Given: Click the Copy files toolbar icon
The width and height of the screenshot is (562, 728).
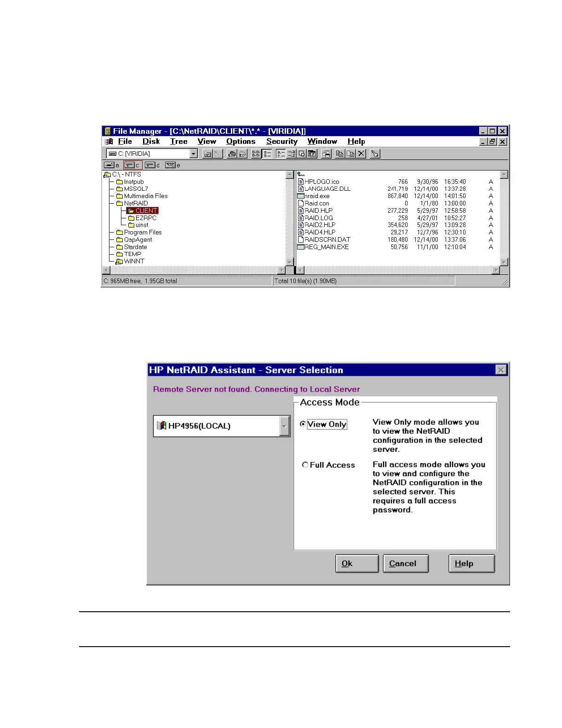Looking at the screenshot, I should [x=340, y=154].
